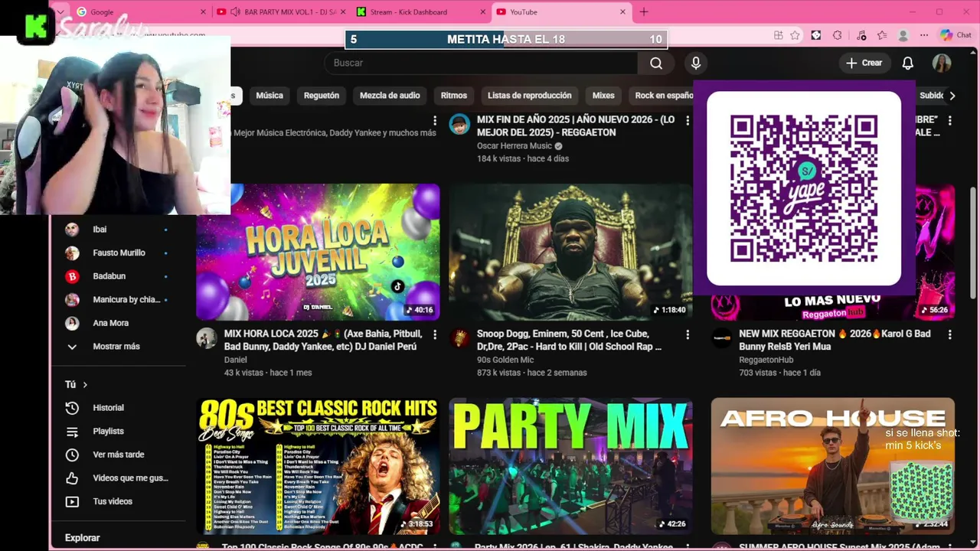Screen dimensions: 980x551
Task: Open Hora Loca Juvenil 2025 thumbnail
Action: coord(318,252)
